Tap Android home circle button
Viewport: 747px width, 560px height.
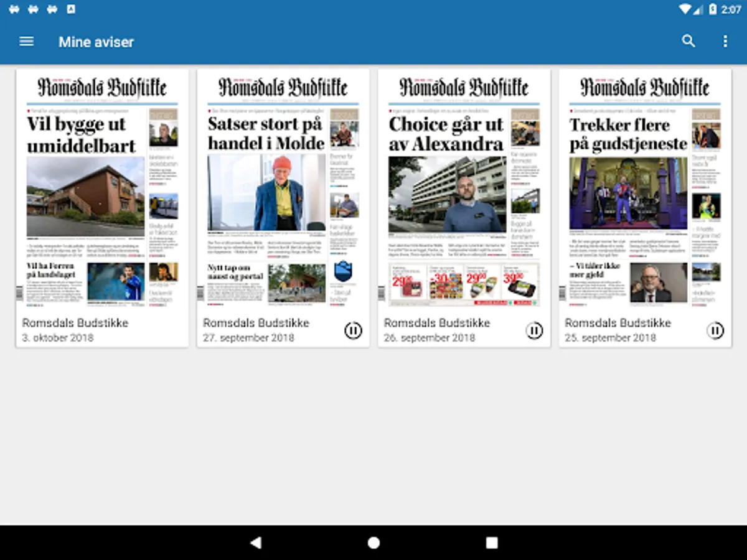tap(374, 543)
